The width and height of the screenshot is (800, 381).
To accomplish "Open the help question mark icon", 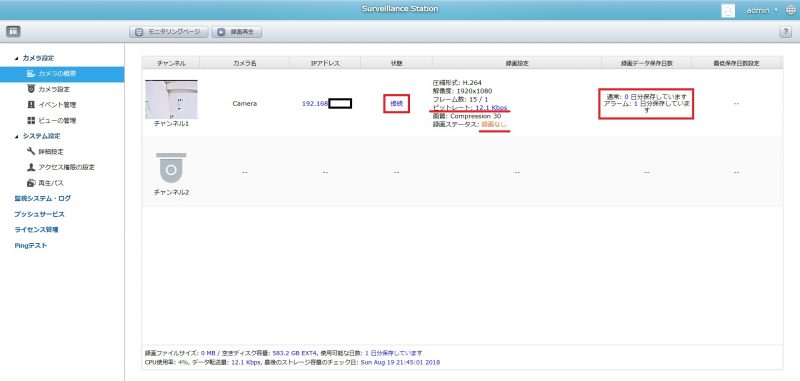I will coord(785,32).
